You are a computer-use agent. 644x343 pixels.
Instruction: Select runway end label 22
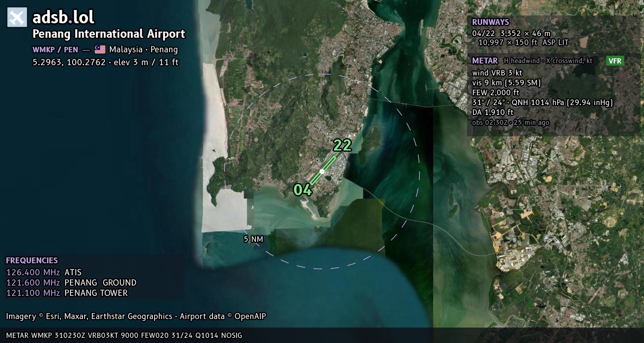[342, 145]
